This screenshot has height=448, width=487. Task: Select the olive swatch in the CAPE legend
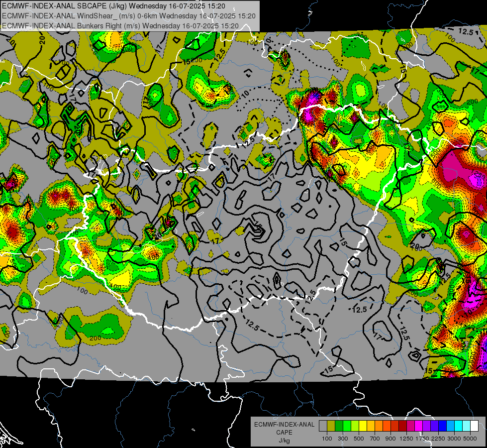[x=331, y=426]
